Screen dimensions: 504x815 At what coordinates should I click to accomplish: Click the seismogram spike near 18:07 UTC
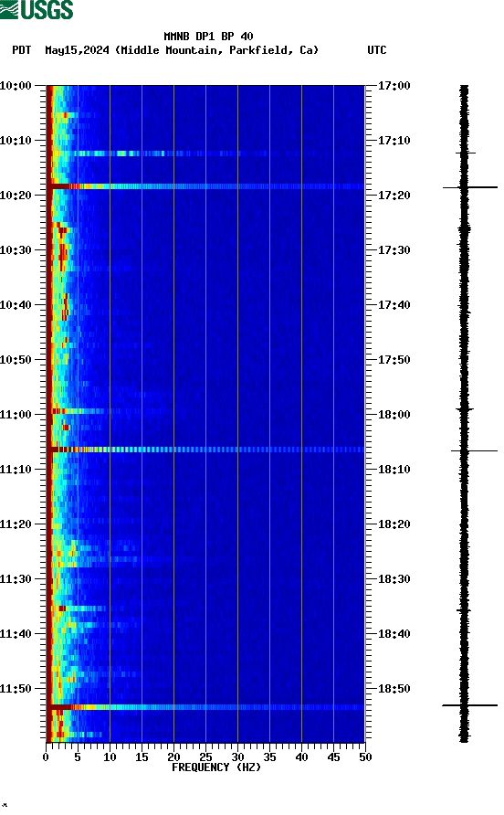click(x=474, y=450)
